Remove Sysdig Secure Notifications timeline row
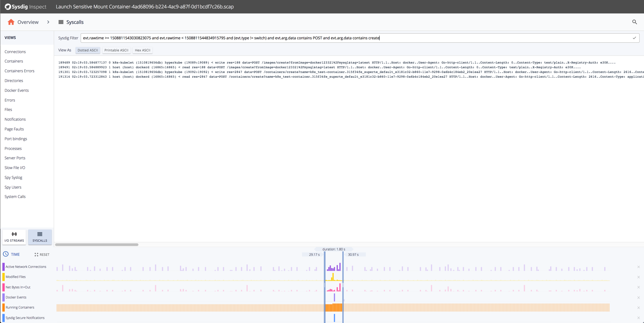644x323 pixels. pyautogui.click(x=638, y=318)
